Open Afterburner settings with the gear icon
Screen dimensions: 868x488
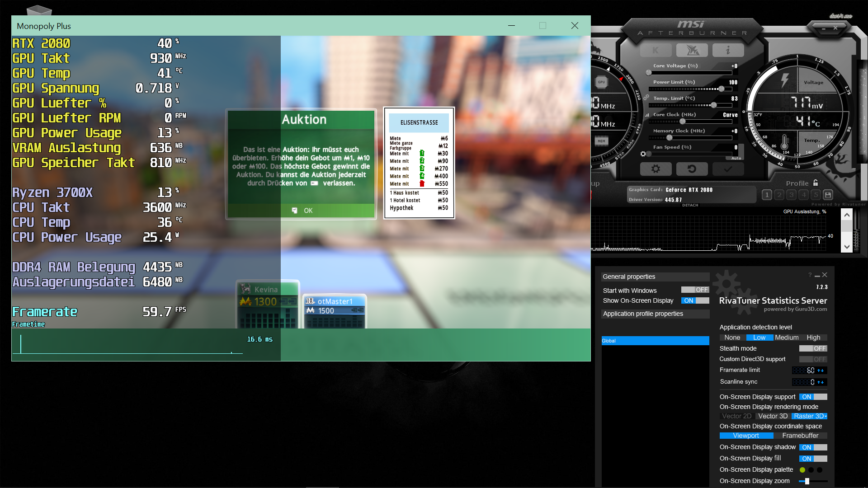point(656,169)
